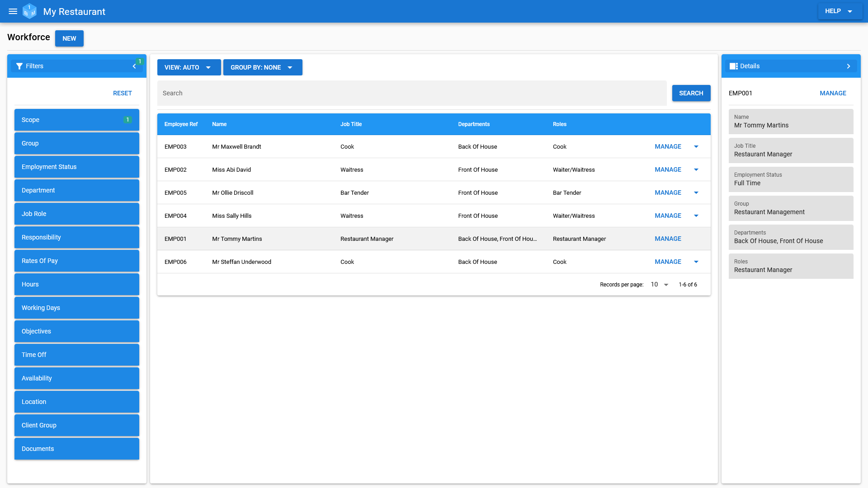Viewport: 868px width, 488px height.
Task: Toggle the Filters panel visibility
Action: point(134,66)
